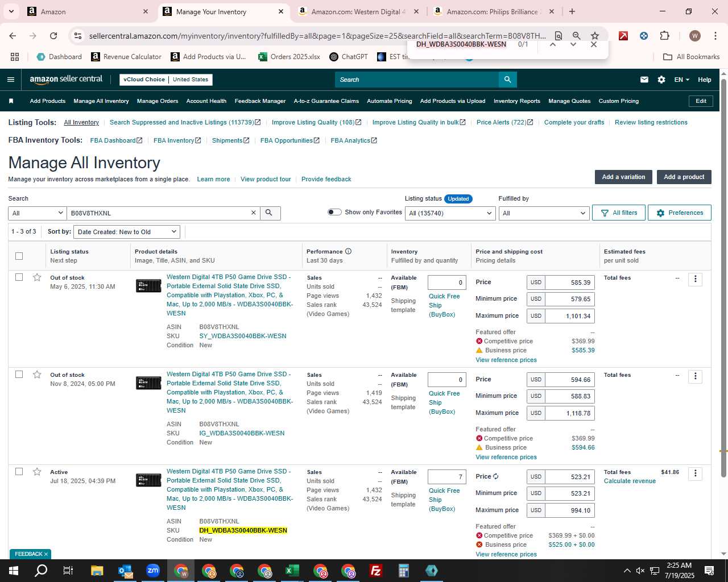The height and width of the screenshot is (582, 728).
Task: Open Sort by Date Created dropdown
Action: point(127,232)
